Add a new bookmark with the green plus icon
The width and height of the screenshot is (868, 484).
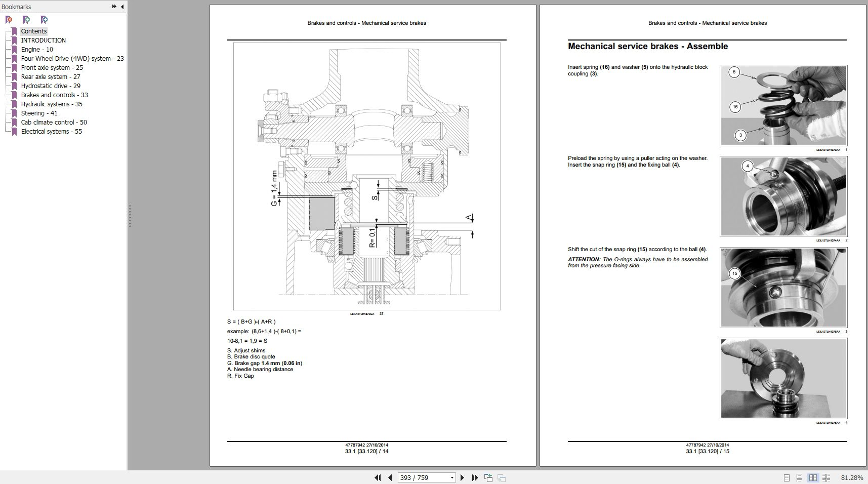click(x=27, y=19)
